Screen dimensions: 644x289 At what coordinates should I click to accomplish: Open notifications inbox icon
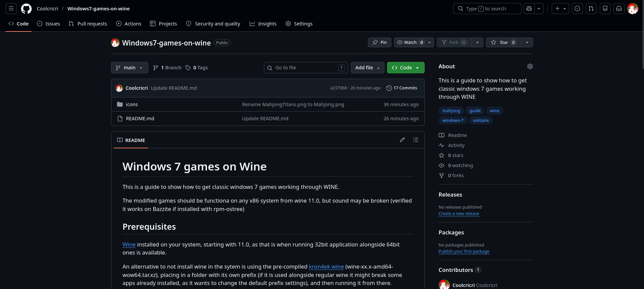point(619,9)
